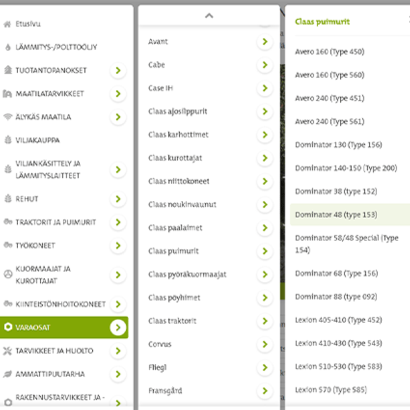Click the crossed tools icon beside Tarvikkeet ja huolto
The width and height of the screenshot is (410, 410).
7,351
